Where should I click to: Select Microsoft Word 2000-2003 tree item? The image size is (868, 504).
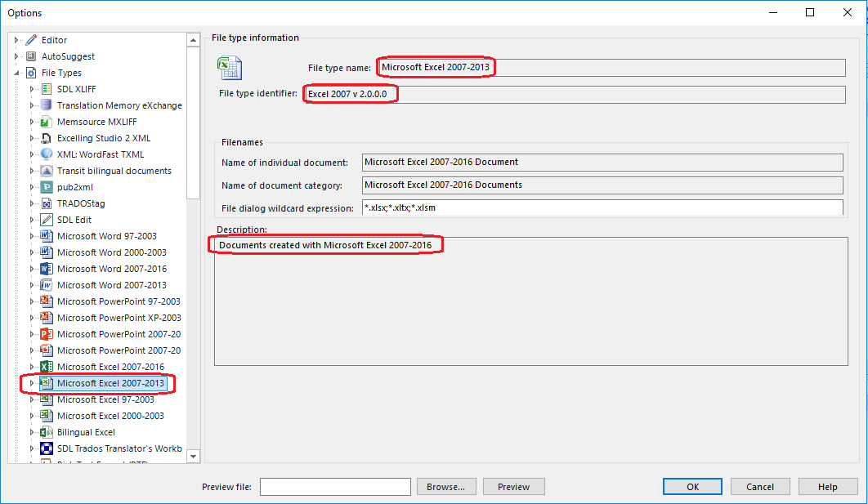coord(112,252)
